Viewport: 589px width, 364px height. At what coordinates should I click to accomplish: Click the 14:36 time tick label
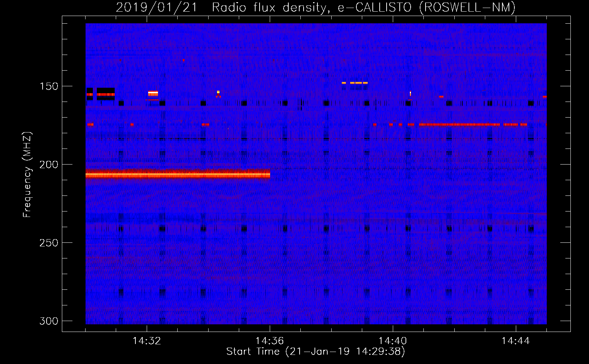click(x=270, y=341)
